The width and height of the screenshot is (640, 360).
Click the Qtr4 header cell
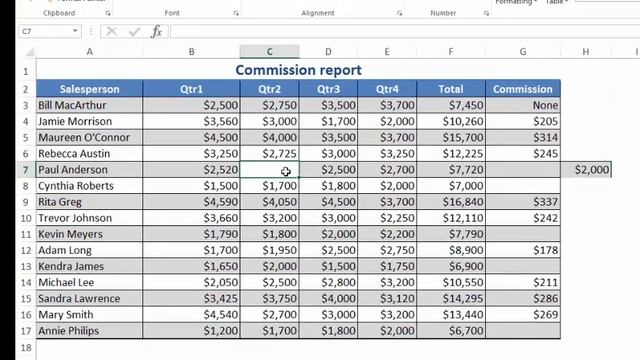387,89
